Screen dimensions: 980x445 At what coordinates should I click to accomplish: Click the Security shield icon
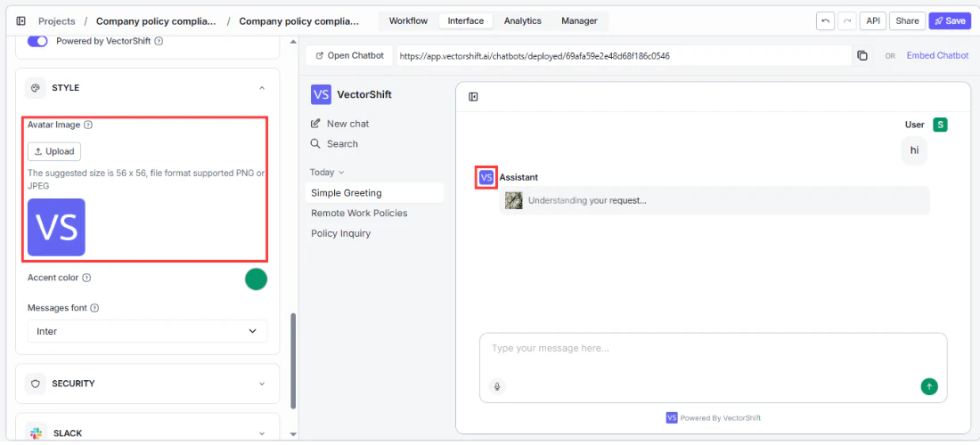[x=36, y=384]
